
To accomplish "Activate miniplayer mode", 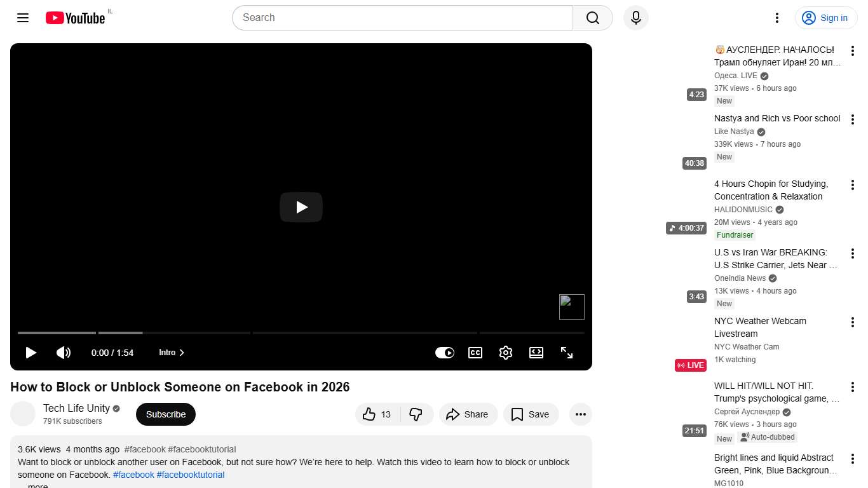I will click(x=536, y=353).
